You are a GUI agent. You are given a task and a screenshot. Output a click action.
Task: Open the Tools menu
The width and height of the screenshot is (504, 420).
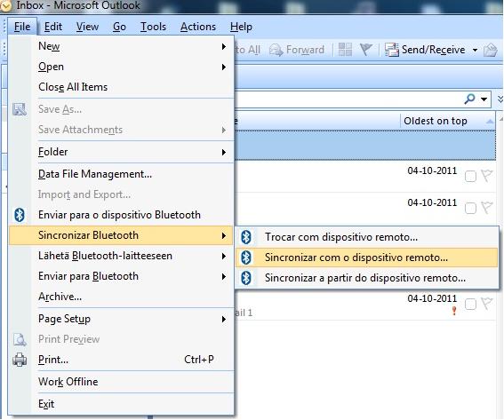point(153,27)
